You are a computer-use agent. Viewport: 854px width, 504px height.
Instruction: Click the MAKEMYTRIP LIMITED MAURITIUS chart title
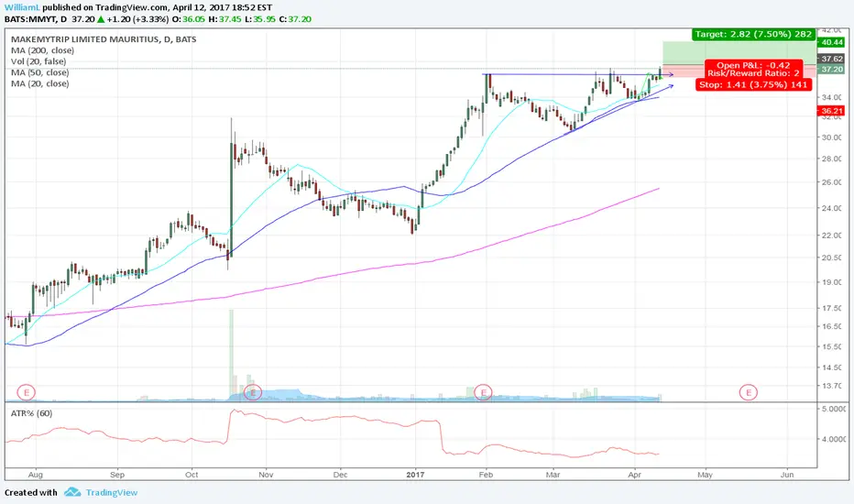(x=104, y=39)
